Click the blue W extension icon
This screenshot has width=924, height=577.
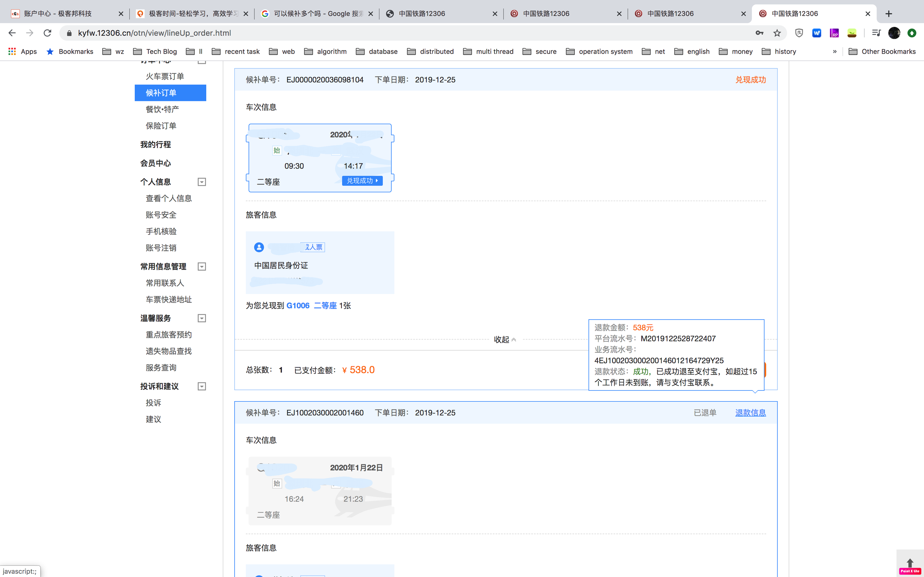[817, 33]
